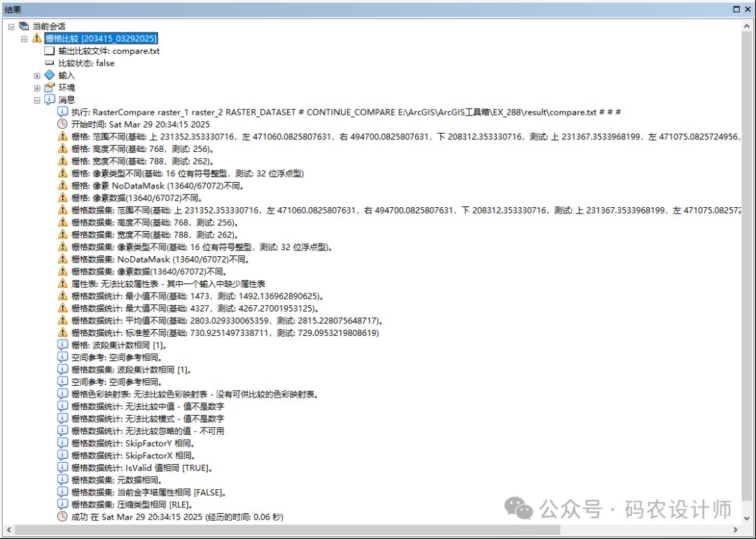
Task: Collapse the 栅格比较 result node
Action: [24, 38]
